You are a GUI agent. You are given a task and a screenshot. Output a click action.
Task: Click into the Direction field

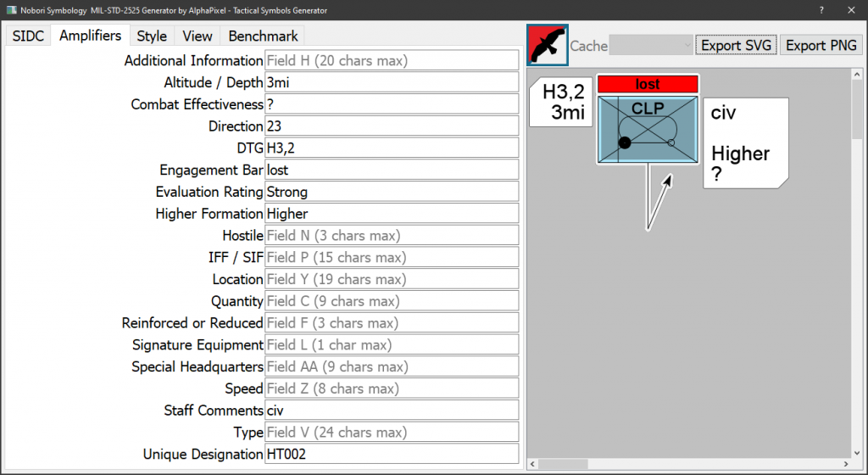point(392,126)
